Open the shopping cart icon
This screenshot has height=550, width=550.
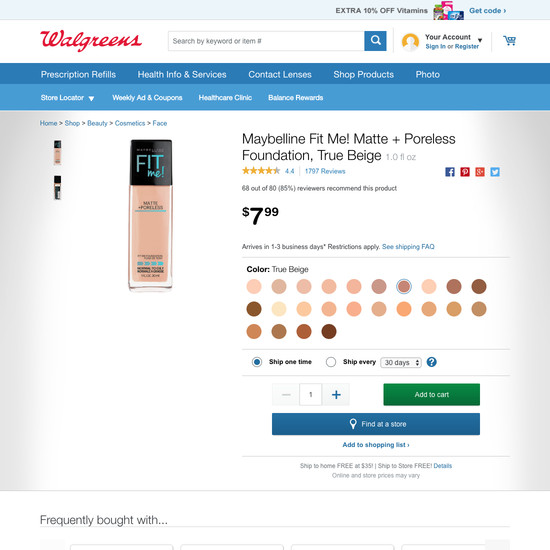coord(509,41)
